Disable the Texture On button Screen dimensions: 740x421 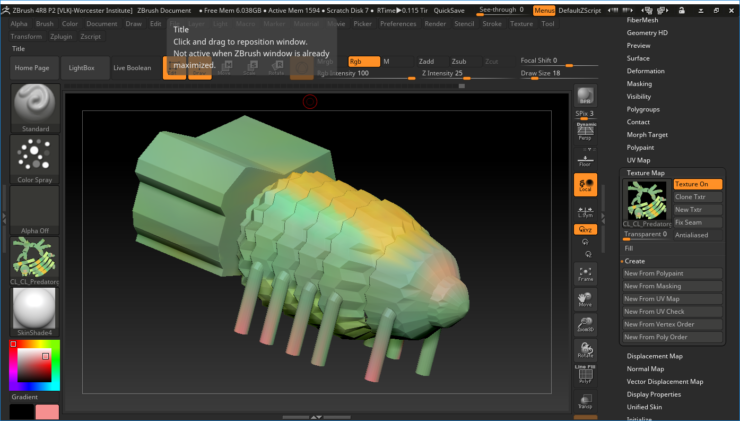click(697, 184)
